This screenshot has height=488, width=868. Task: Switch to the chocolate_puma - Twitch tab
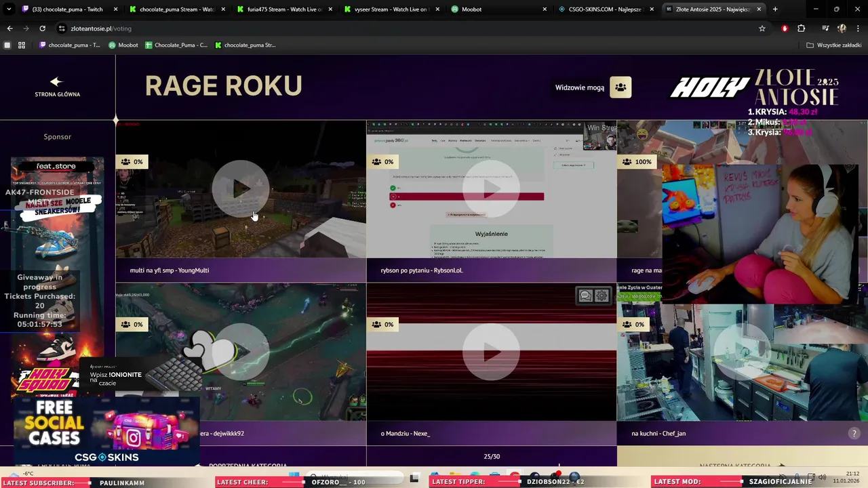(x=68, y=9)
